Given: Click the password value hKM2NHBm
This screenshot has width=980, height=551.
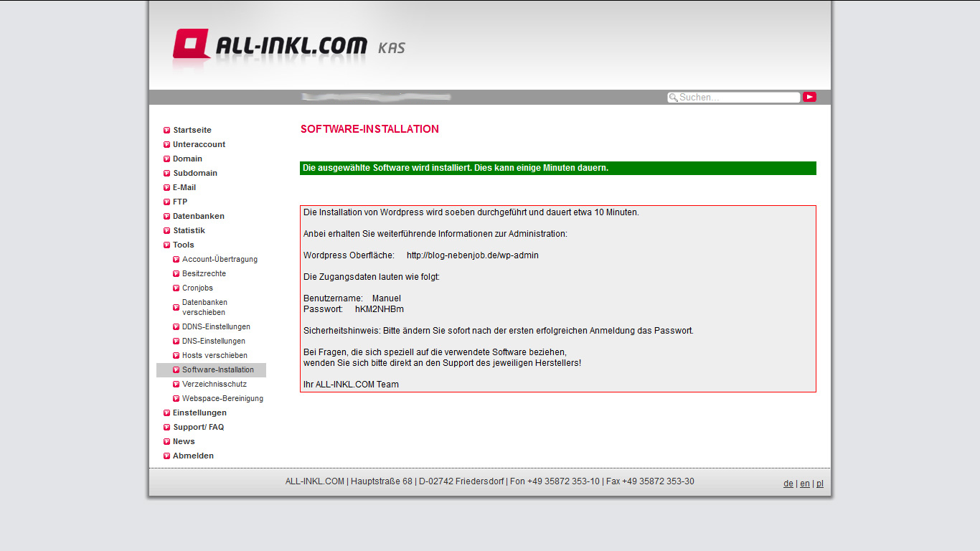Looking at the screenshot, I should pos(380,309).
